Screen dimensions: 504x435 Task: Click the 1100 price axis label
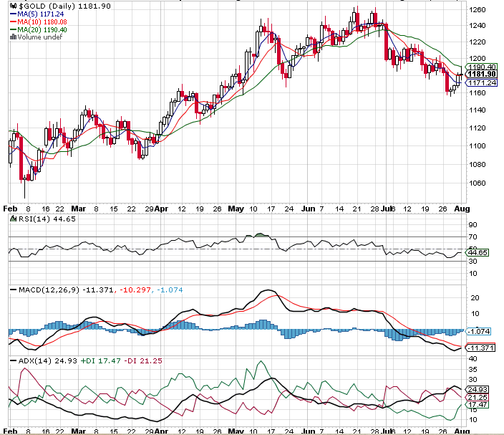(477, 145)
